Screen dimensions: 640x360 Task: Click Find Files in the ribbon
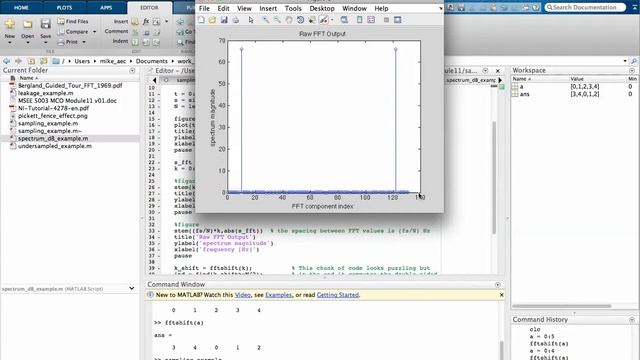pyautogui.click(x=73, y=21)
